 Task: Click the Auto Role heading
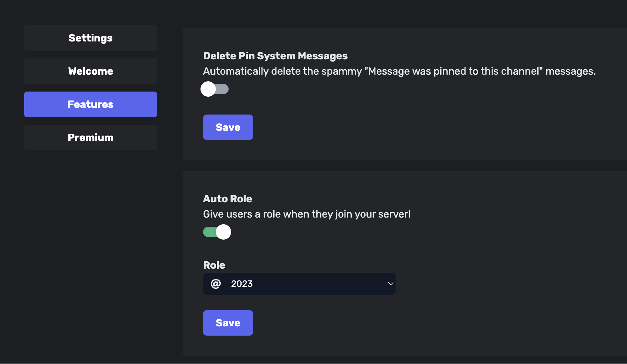(x=227, y=199)
